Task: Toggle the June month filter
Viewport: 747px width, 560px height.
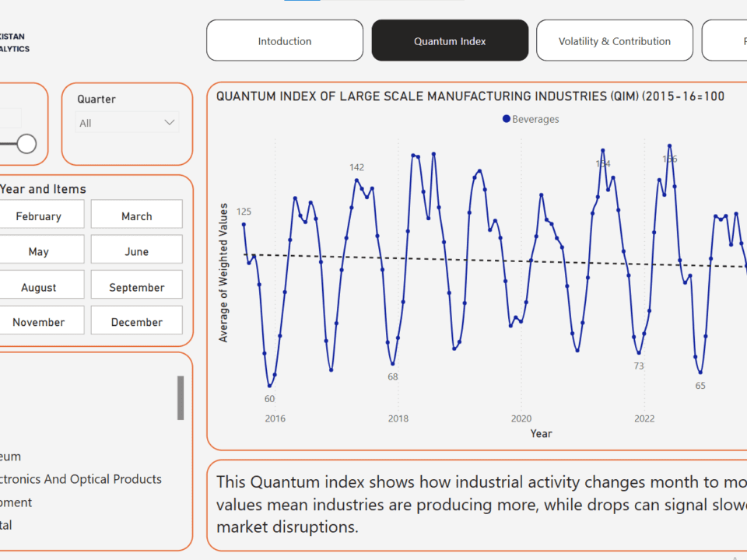Action: tap(137, 251)
